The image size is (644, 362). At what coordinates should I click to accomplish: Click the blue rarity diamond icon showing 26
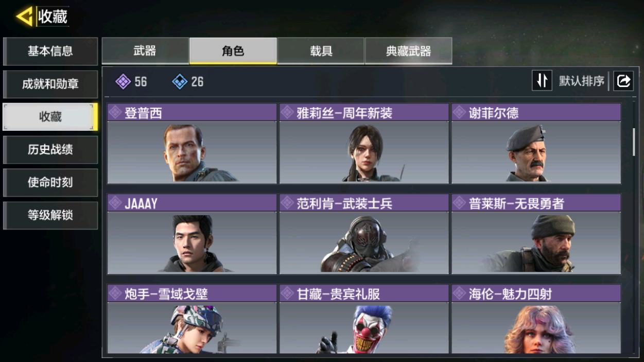pos(180,81)
